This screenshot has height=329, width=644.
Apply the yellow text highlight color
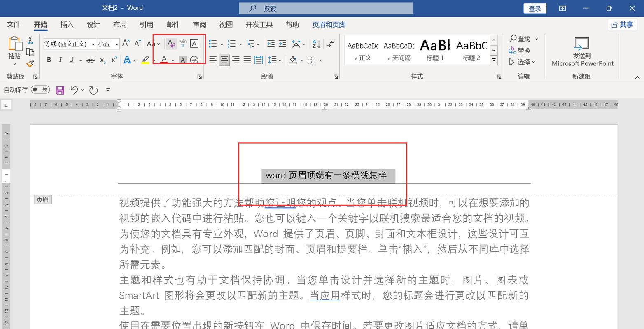click(x=145, y=60)
